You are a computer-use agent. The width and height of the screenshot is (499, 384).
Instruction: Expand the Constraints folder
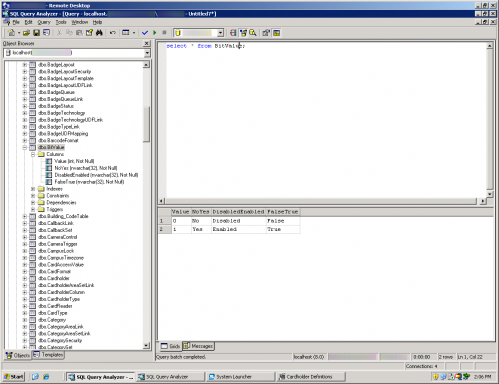coord(33,196)
